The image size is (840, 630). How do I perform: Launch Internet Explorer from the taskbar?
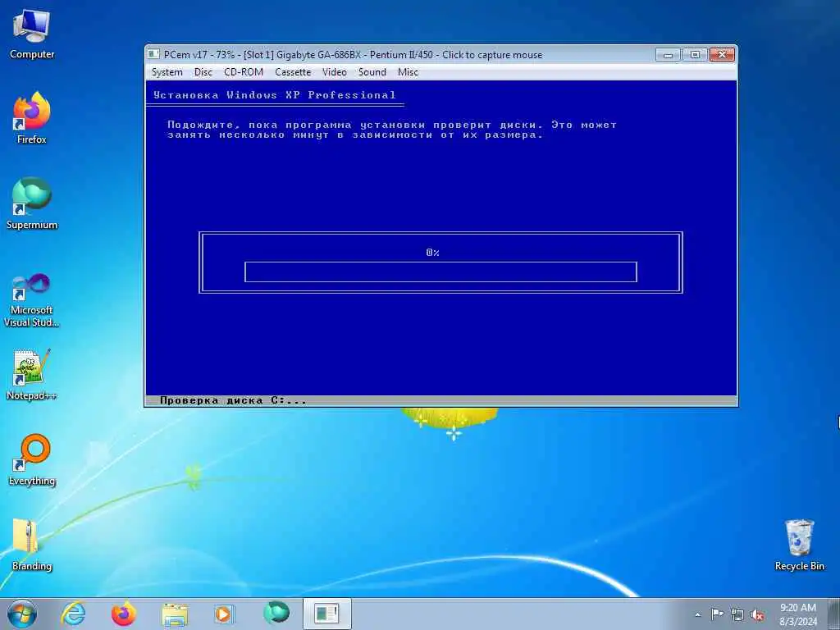[73, 614]
